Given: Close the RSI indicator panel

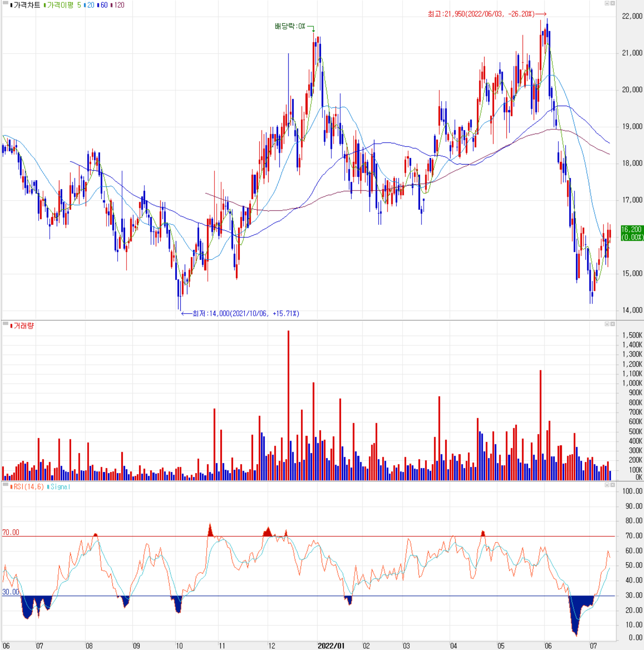Looking at the screenshot, I should (x=612, y=485).
